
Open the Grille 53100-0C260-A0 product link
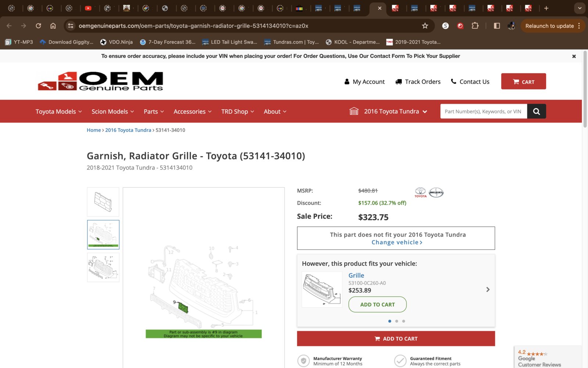[356, 276]
